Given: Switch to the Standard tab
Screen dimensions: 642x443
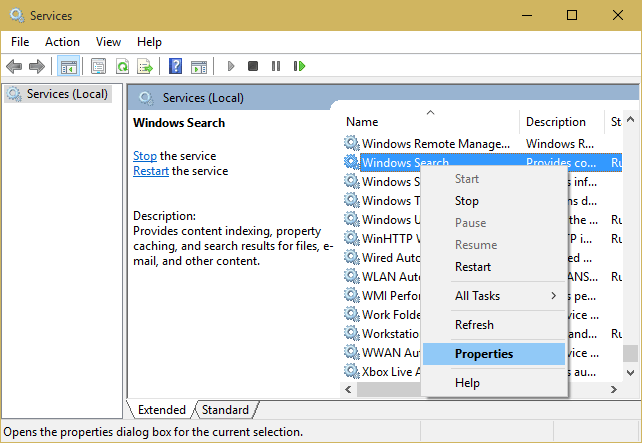Looking at the screenshot, I should 225,410.
